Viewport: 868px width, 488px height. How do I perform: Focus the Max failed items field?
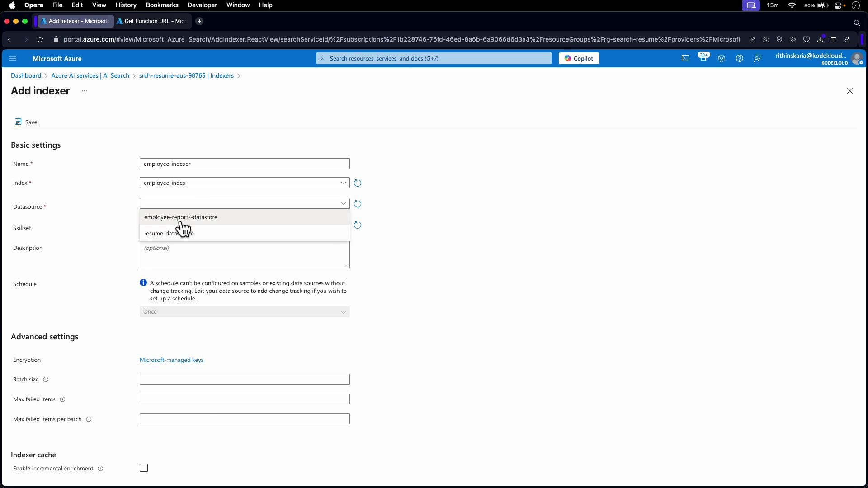point(245,399)
